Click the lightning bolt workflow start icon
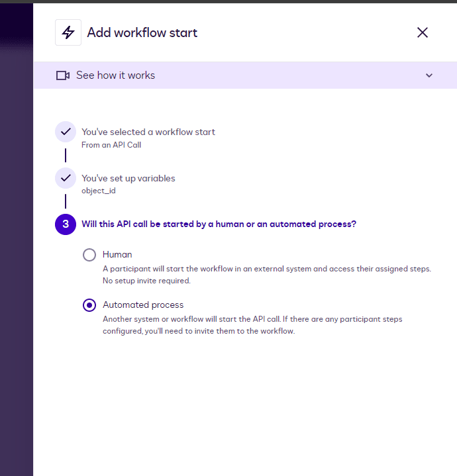Screen dimensions: 457x476 coord(68,32)
